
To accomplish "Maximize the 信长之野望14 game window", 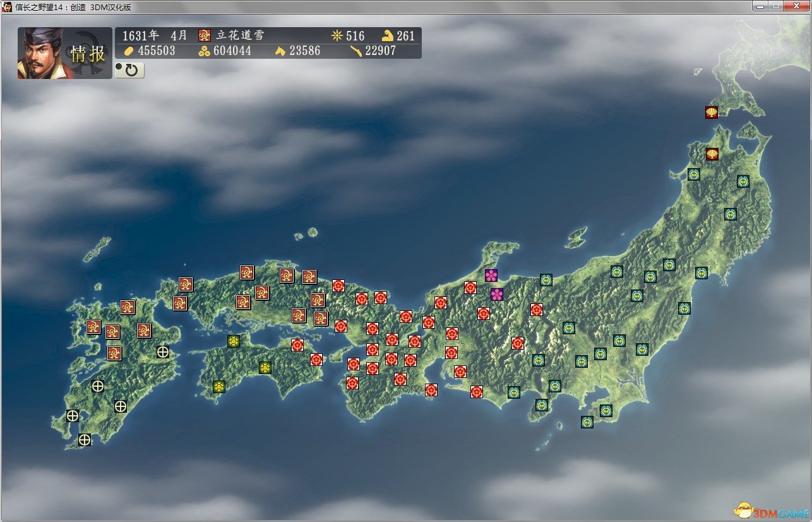I will point(776,5).
